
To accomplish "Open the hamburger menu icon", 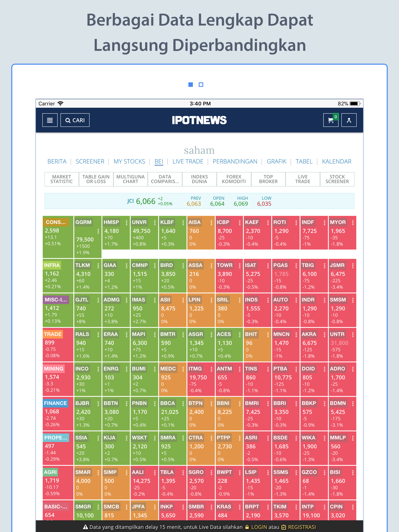I will [50, 120].
